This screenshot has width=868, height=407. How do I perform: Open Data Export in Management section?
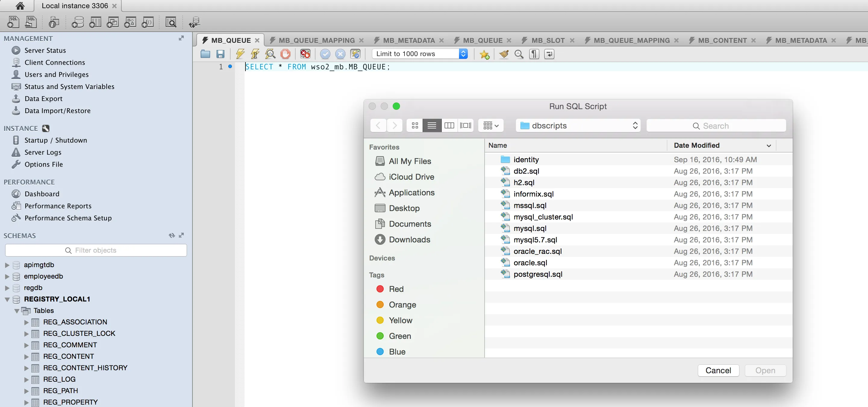43,99
